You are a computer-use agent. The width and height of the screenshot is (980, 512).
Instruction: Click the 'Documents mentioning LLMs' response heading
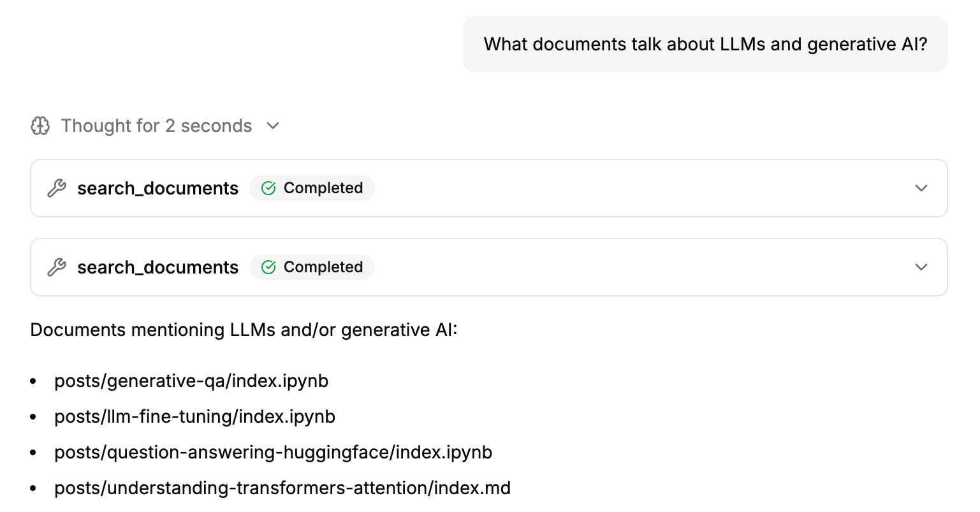[244, 330]
